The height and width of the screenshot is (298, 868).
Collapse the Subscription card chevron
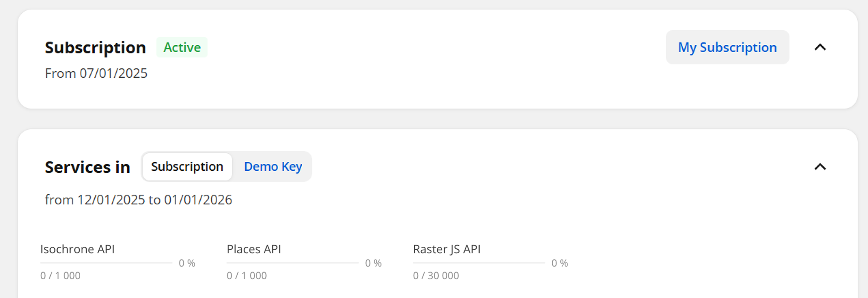point(820,47)
